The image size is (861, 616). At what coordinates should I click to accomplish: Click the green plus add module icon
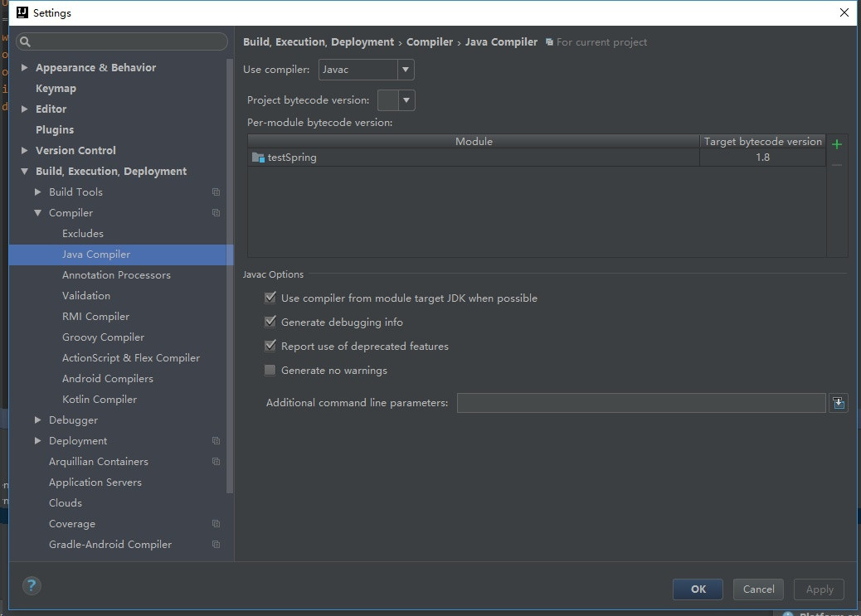point(836,144)
